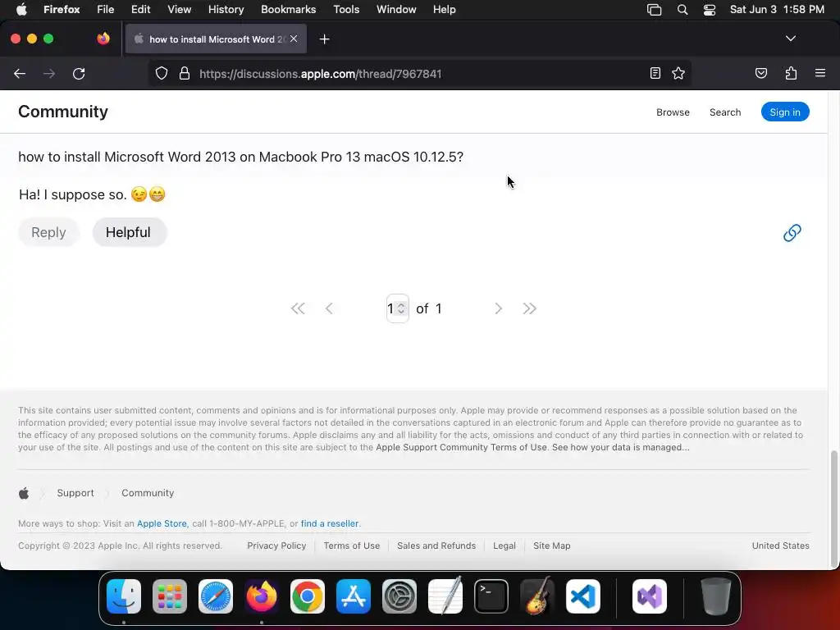Open Apple Support Community Terms of Use

(x=461, y=447)
